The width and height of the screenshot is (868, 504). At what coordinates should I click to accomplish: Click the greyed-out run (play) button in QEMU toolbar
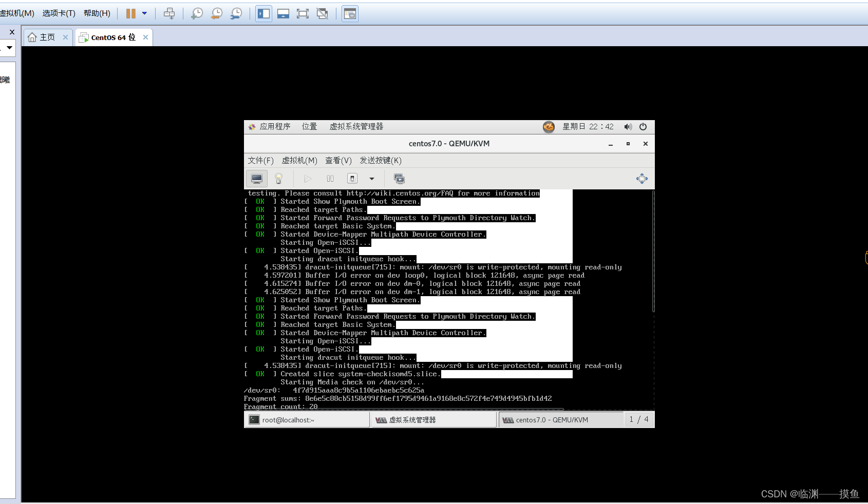308,179
